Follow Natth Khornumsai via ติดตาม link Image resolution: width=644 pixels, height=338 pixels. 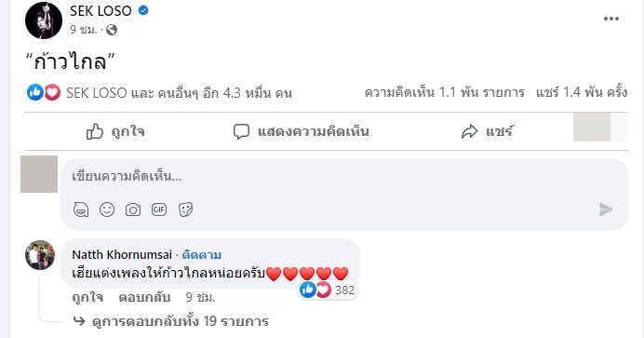coord(202,255)
